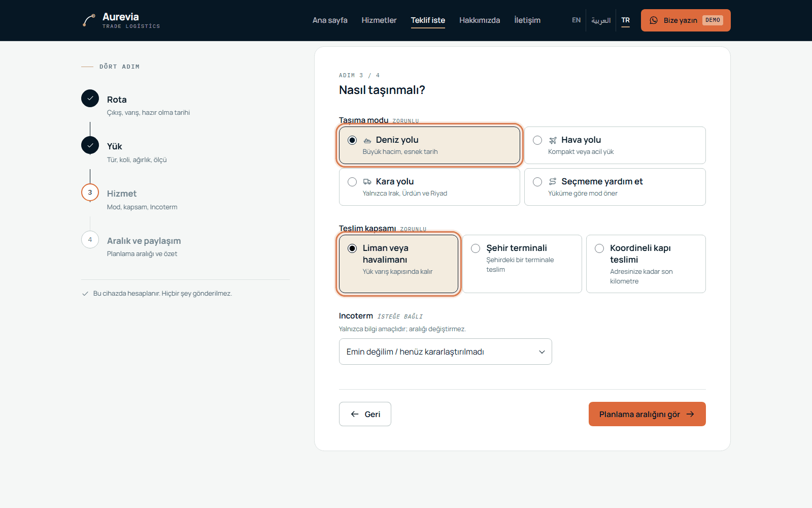Go to Ana sayfa
Viewport: 812px width, 508px height.
tap(330, 20)
